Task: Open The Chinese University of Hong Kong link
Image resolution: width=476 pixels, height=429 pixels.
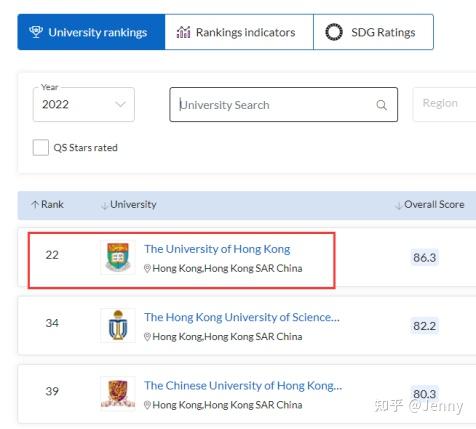Action: pos(243,386)
